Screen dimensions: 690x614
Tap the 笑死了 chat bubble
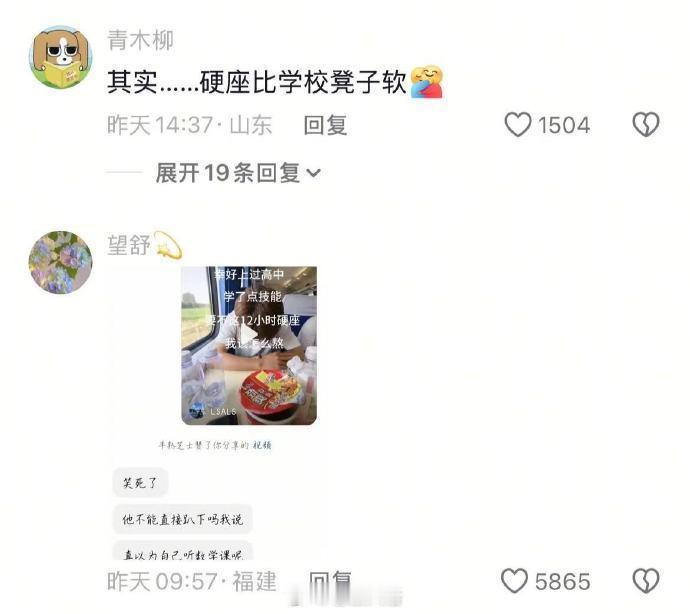click(140, 483)
